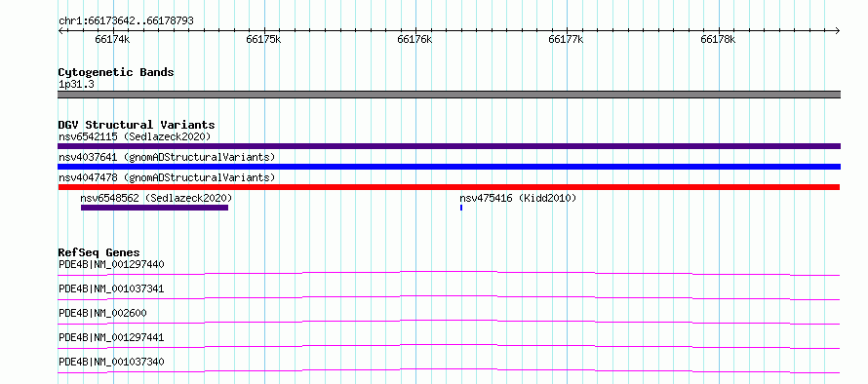The image size is (868, 384).
Task: Open the PDE4B|NM_002600 transcript label
Action: click(x=102, y=313)
